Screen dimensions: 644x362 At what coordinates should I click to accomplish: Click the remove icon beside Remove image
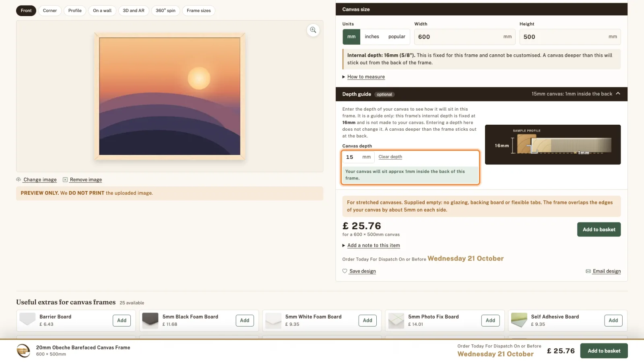65,180
